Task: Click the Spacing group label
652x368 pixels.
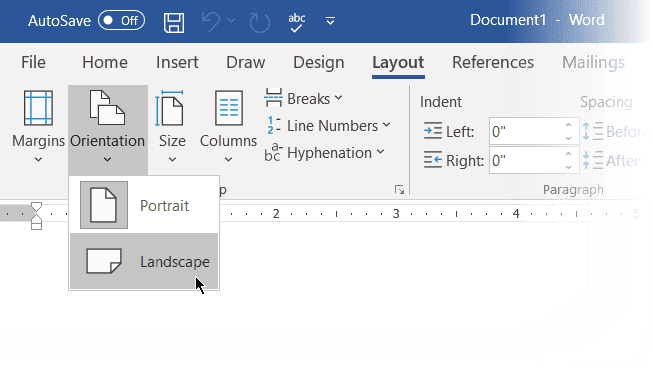Action: (606, 102)
